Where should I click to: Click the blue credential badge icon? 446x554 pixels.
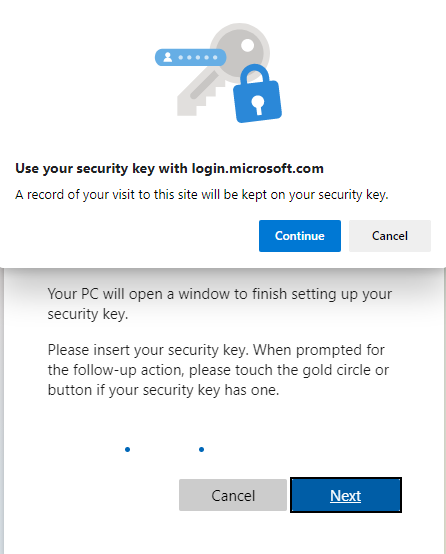(x=190, y=57)
